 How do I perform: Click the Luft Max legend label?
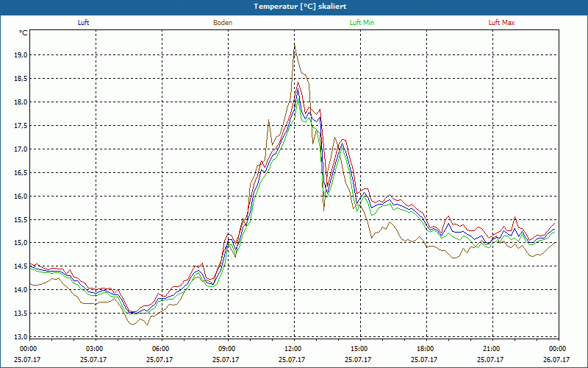click(501, 23)
